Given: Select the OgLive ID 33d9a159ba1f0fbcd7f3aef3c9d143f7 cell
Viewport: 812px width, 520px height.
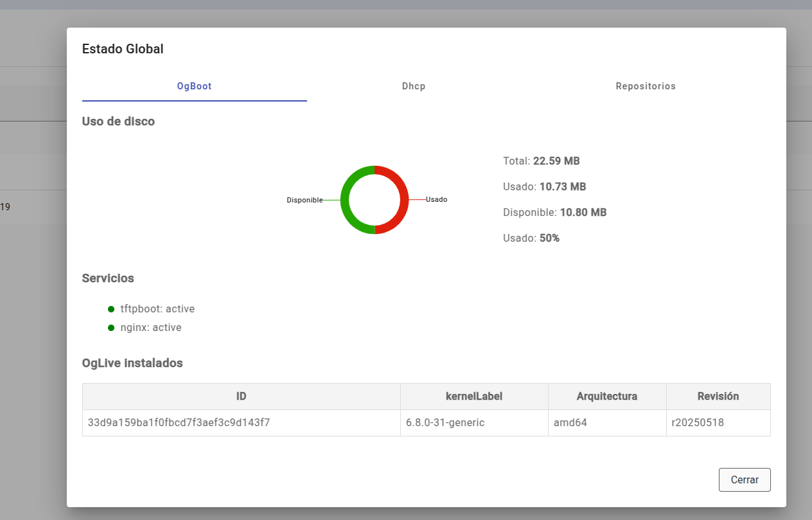Looking at the screenshot, I should coord(179,423).
